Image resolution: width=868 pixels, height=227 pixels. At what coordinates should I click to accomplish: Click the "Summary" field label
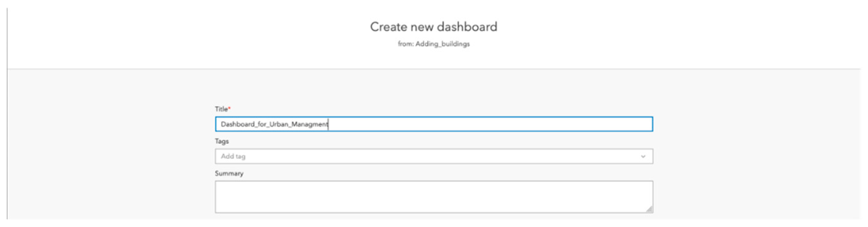click(x=229, y=173)
